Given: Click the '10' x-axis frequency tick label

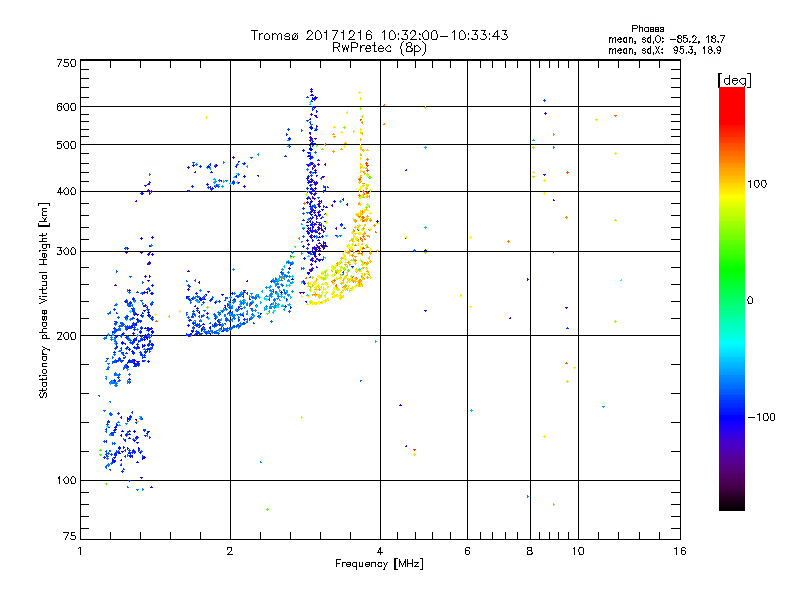Looking at the screenshot, I should coord(578,551).
